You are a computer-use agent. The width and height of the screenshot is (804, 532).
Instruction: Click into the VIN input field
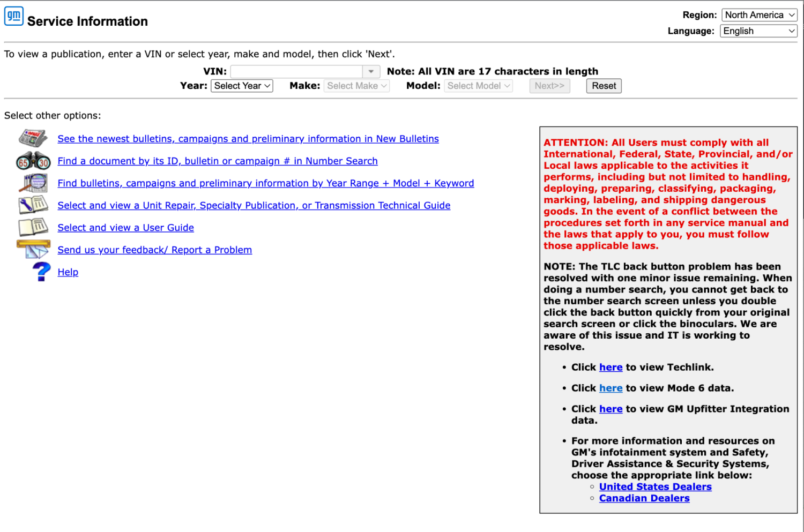coord(296,71)
